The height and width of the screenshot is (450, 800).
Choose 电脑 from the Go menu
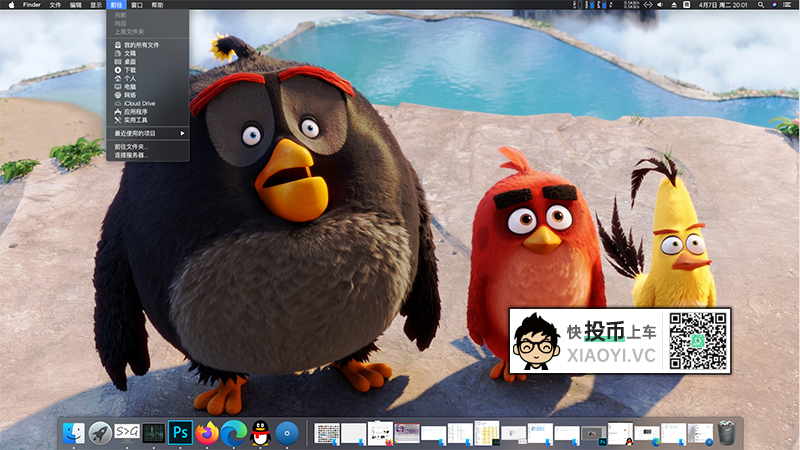point(147,87)
